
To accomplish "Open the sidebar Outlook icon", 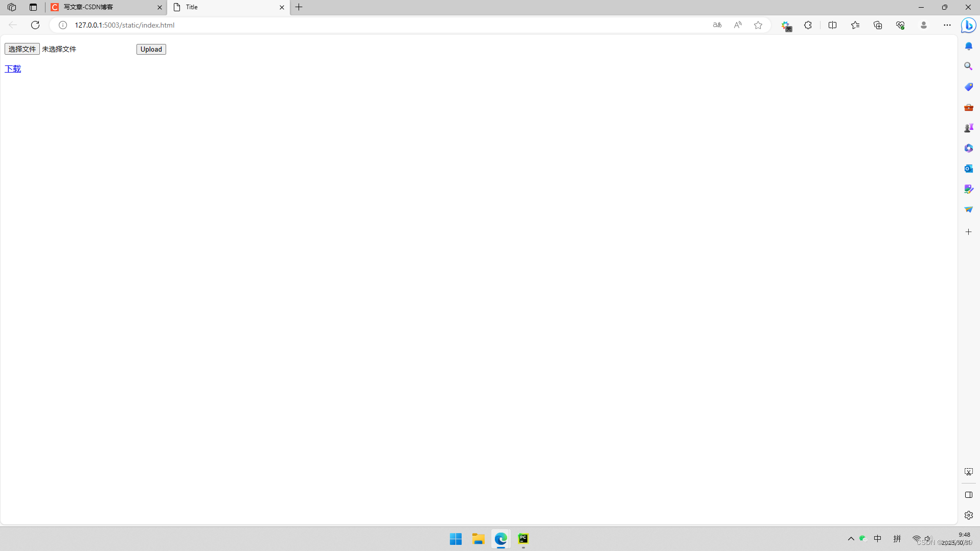I will tap(969, 169).
